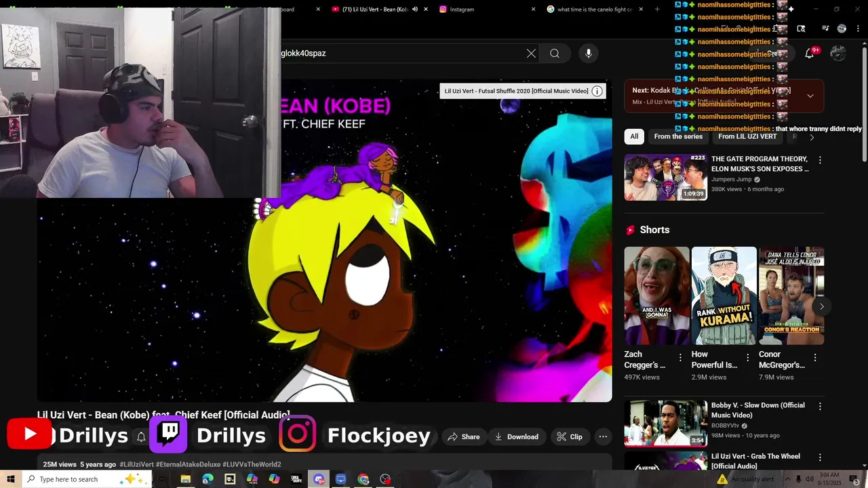Open the video info card icon
This screenshot has height=488, width=868.
pyautogui.click(x=597, y=91)
